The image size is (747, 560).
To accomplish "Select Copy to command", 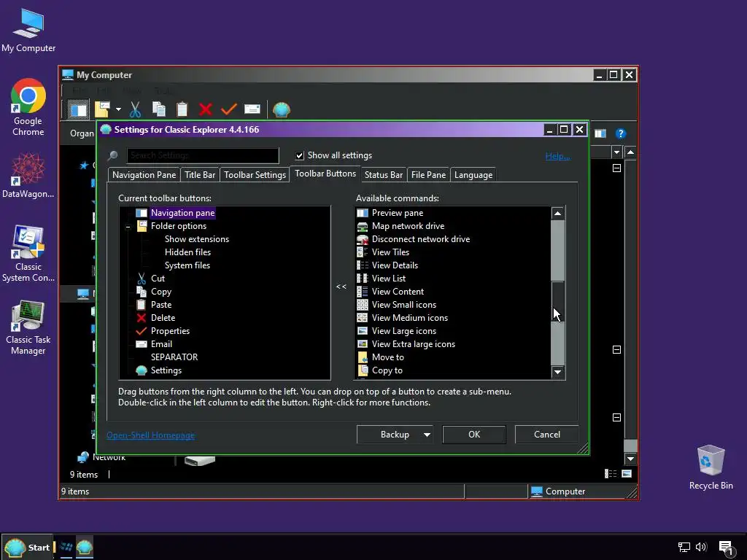I will pos(387,370).
